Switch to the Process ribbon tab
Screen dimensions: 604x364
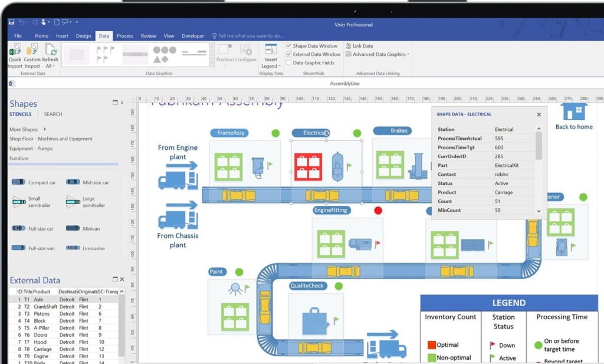[x=124, y=35]
